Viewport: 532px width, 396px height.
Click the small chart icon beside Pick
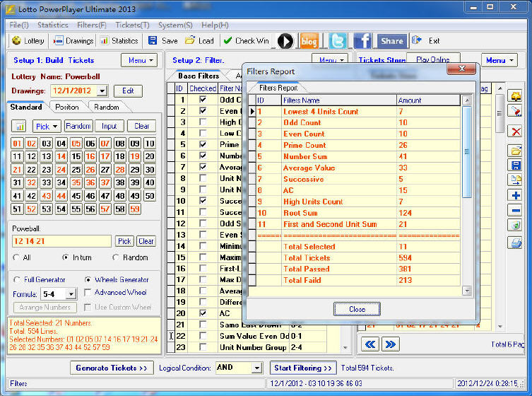19,127
